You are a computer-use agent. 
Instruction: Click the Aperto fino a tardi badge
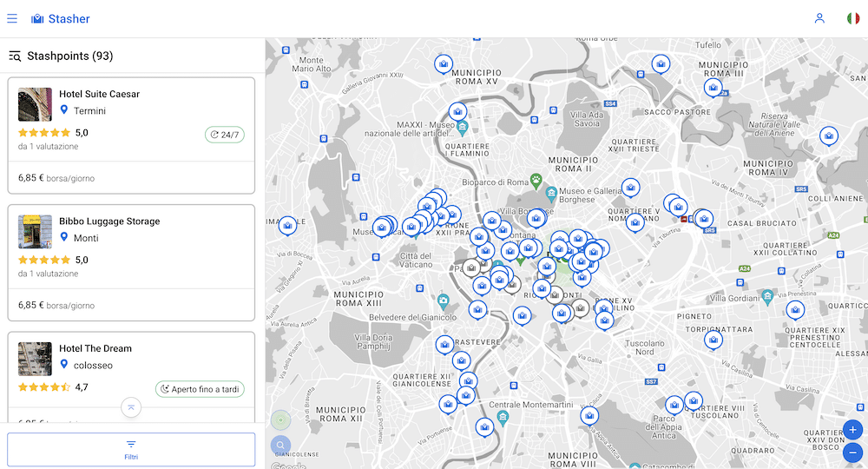[x=200, y=389]
